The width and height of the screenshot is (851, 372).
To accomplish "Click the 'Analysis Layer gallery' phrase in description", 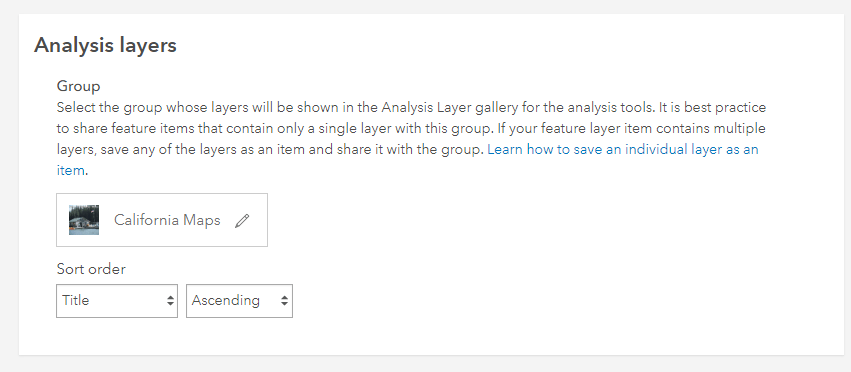I will (x=449, y=107).
